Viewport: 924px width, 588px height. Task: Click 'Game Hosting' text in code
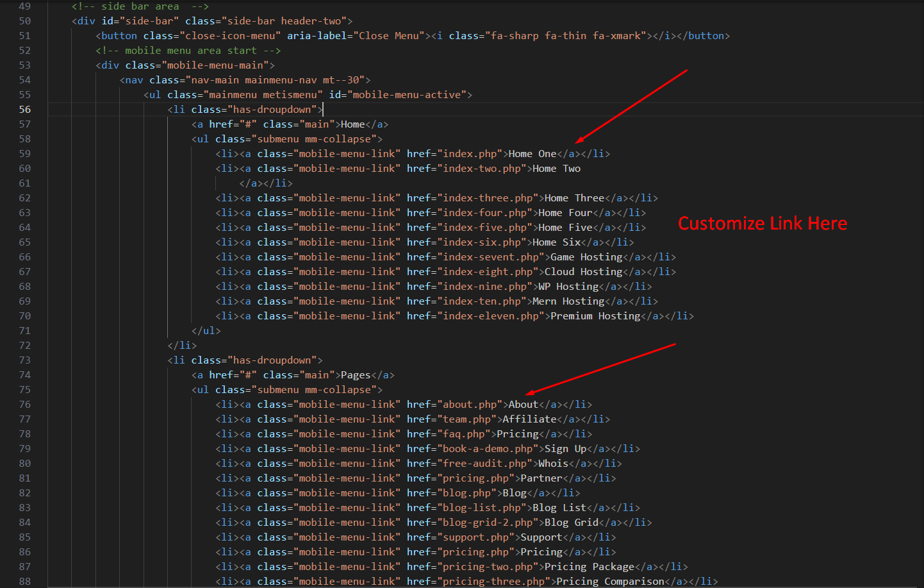[x=586, y=257]
